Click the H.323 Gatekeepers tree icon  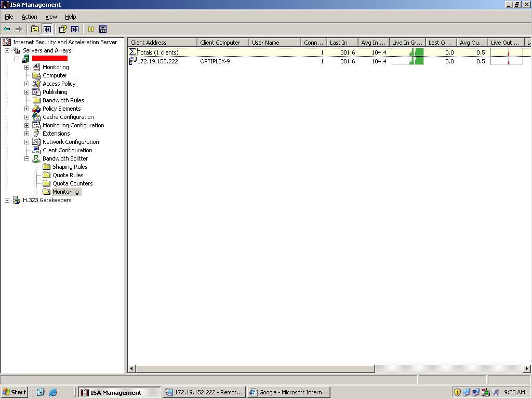(x=16, y=200)
